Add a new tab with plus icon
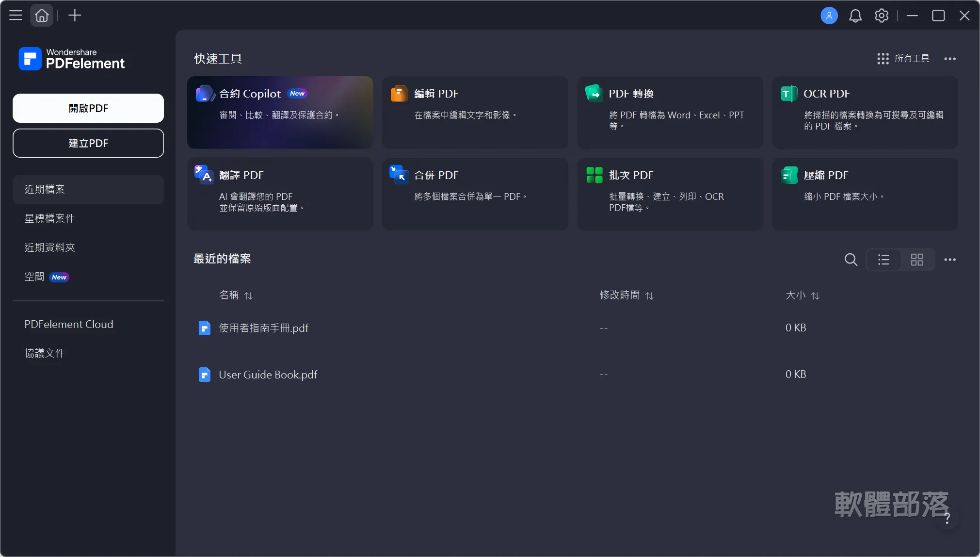The width and height of the screenshot is (980, 557). click(x=75, y=16)
